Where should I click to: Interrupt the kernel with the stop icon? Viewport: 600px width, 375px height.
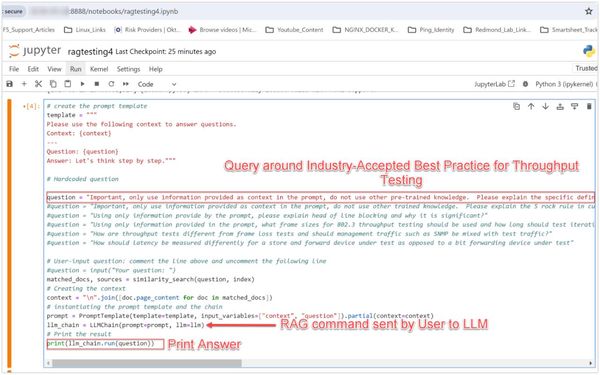point(97,84)
